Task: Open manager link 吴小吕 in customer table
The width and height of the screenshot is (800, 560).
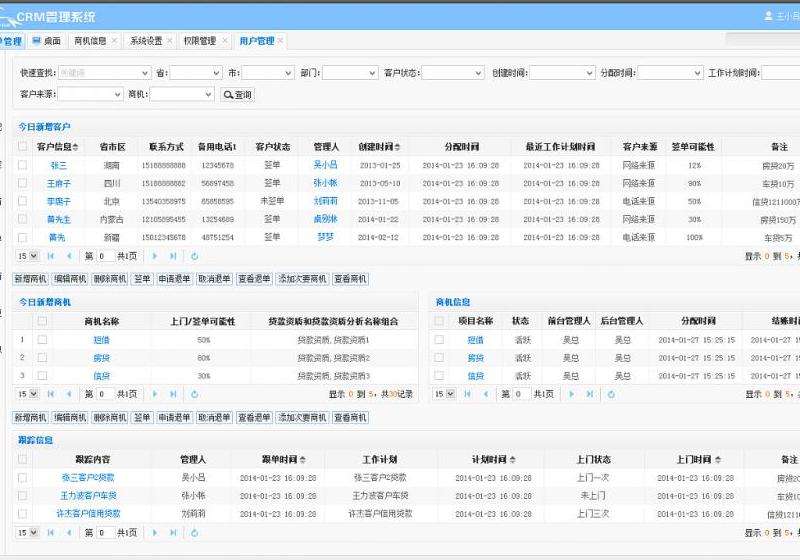Action: point(326,165)
